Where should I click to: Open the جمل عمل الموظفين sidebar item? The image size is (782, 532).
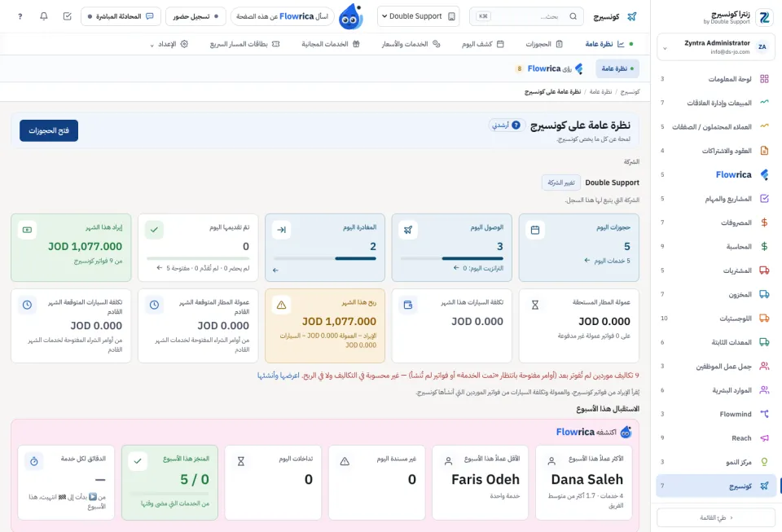[x=716, y=366]
